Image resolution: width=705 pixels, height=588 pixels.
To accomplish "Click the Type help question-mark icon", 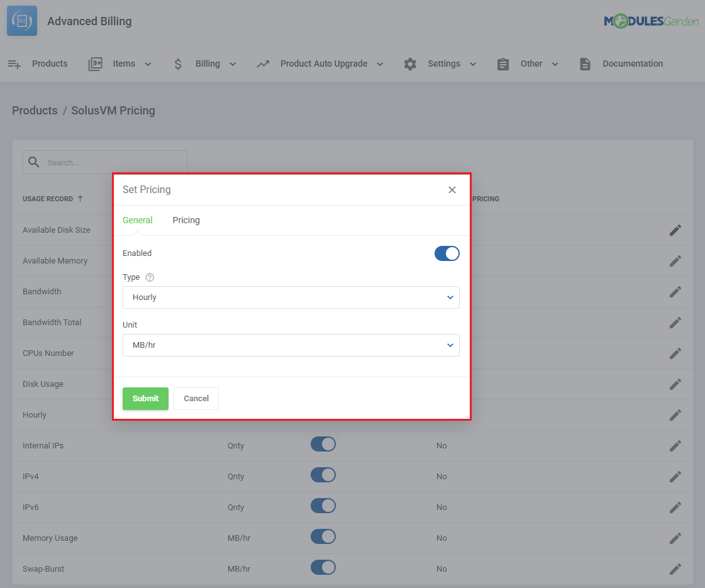I will pos(150,277).
